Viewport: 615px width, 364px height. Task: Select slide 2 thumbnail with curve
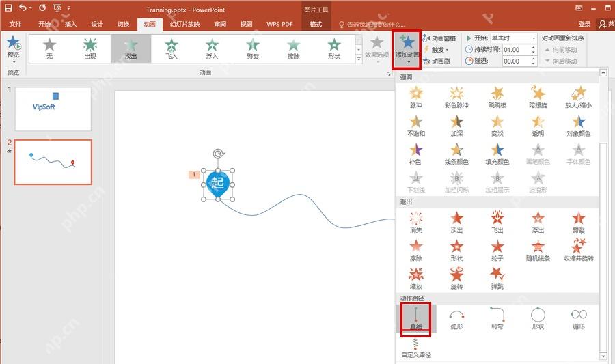tap(53, 162)
